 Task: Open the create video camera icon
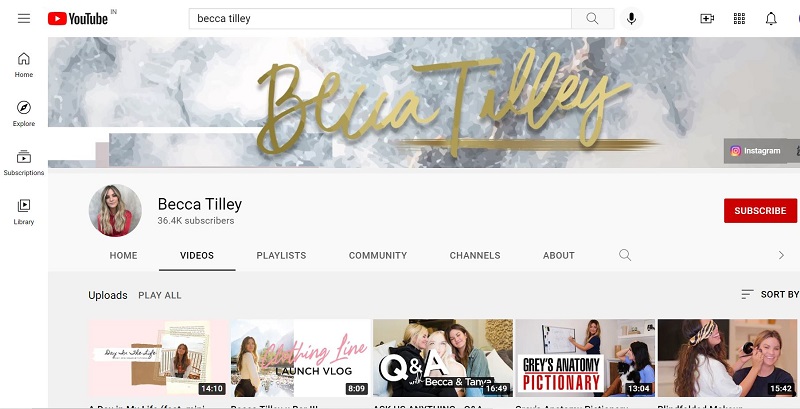coord(707,19)
